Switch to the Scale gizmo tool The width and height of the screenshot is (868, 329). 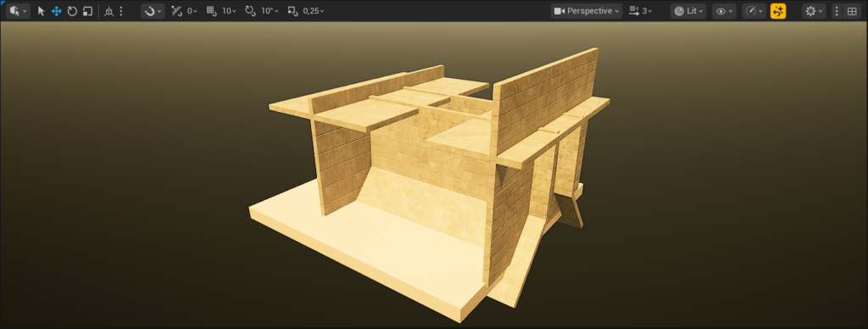87,11
